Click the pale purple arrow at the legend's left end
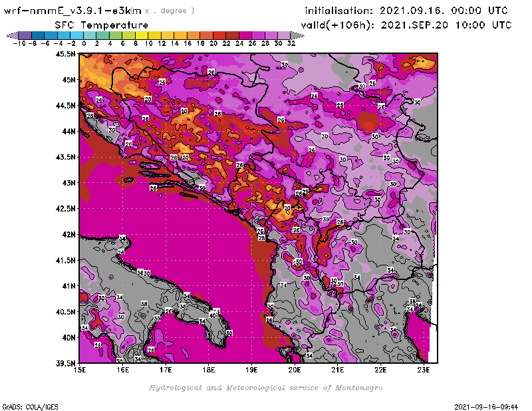Screen dimensions: 532x411 point(12,35)
